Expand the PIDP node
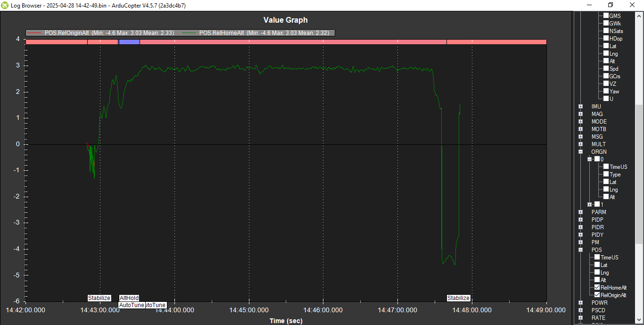The image size is (644, 325). [x=581, y=220]
